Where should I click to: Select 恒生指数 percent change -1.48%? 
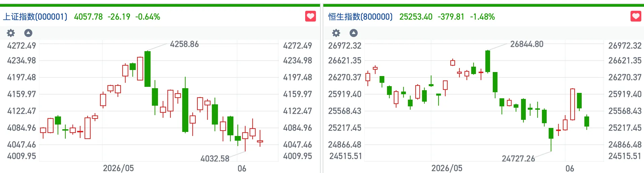(x=482, y=16)
